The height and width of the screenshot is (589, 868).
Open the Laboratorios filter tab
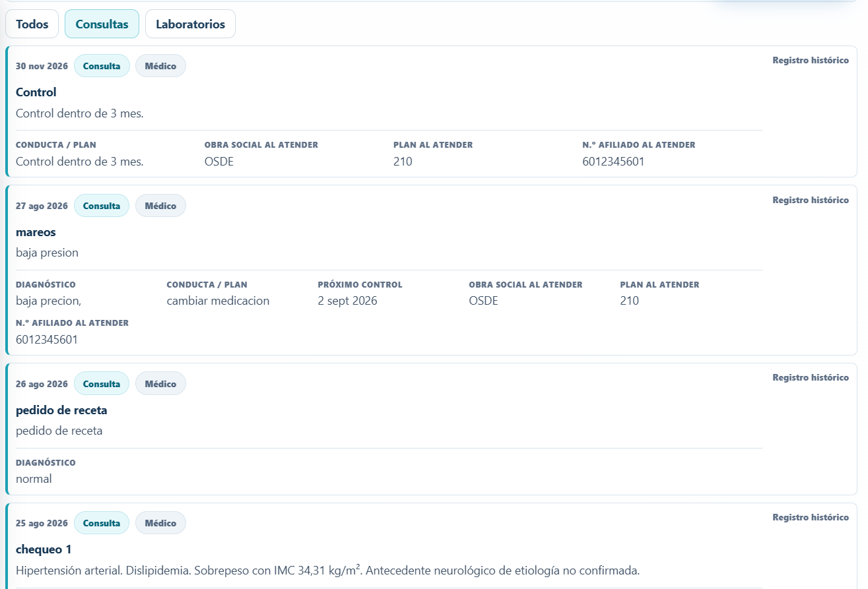coord(190,24)
